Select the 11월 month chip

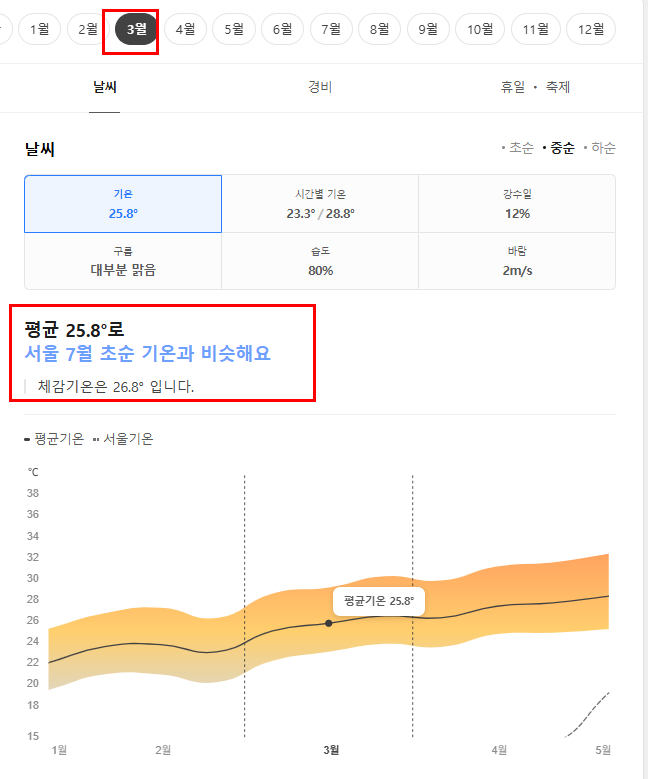[x=536, y=29]
